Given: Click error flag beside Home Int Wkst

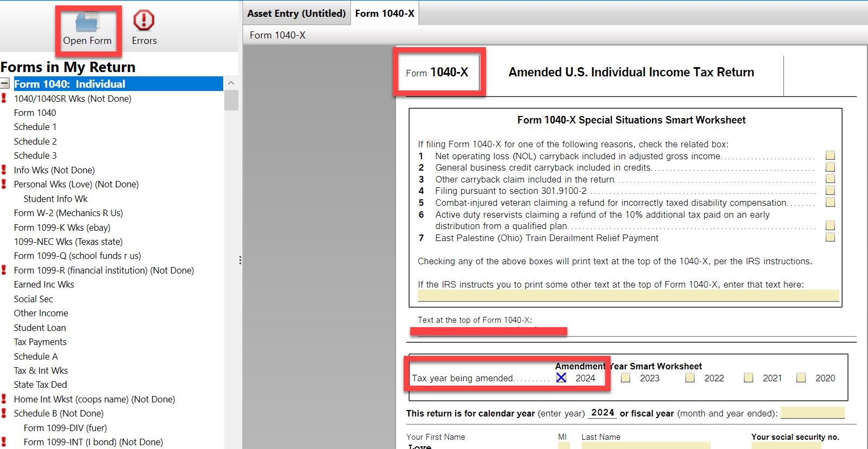Looking at the screenshot, I should click(x=4, y=399).
